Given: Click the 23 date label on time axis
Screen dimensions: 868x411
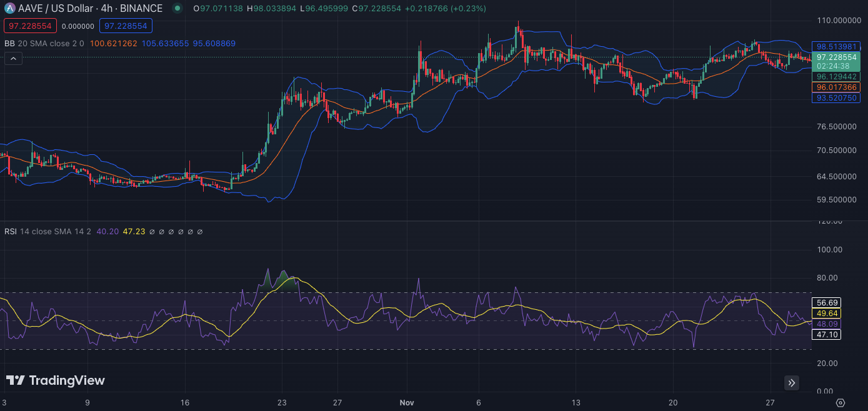Looking at the screenshot, I should (x=282, y=402).
